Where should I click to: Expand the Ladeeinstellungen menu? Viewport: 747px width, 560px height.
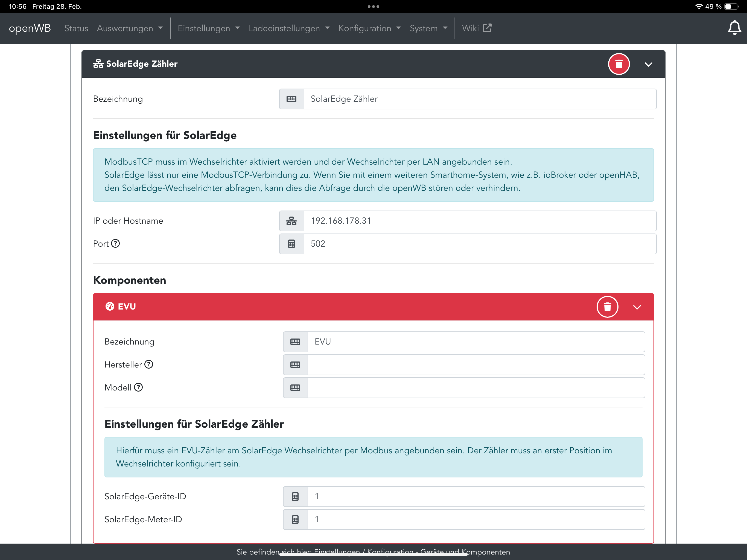pos(289,28)
